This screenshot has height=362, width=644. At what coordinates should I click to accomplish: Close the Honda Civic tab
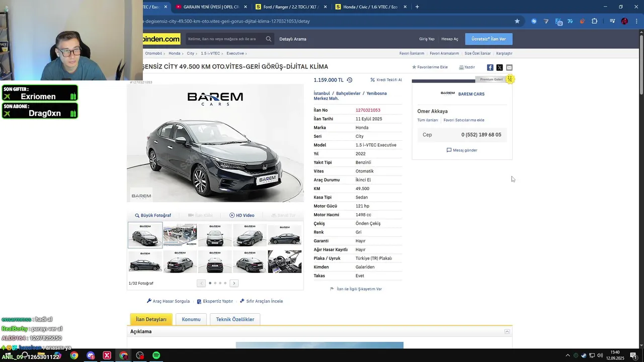pyautogui.click(x=405, y=7)
